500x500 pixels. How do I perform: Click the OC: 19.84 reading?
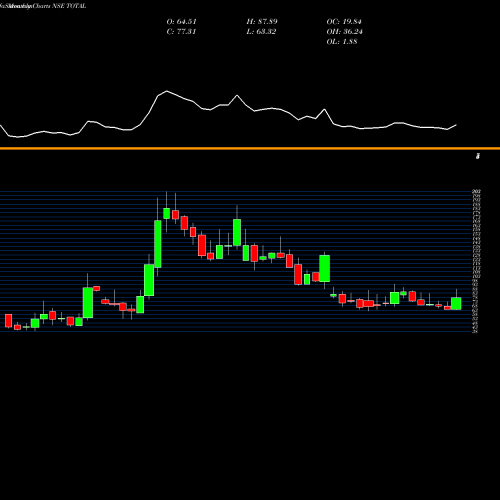[344, 22]
